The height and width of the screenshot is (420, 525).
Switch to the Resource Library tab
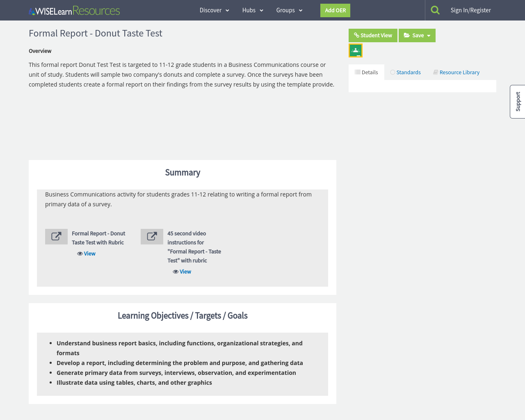(456, 73)
